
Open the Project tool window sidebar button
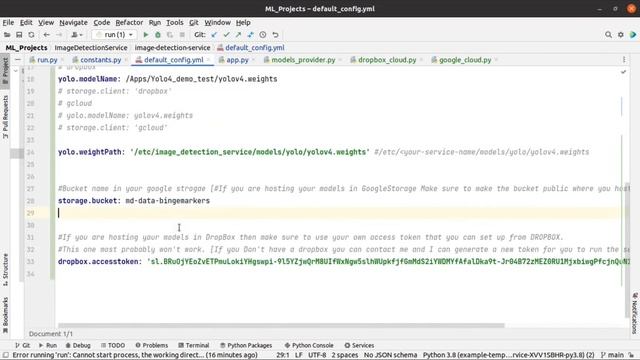[5, 71]
